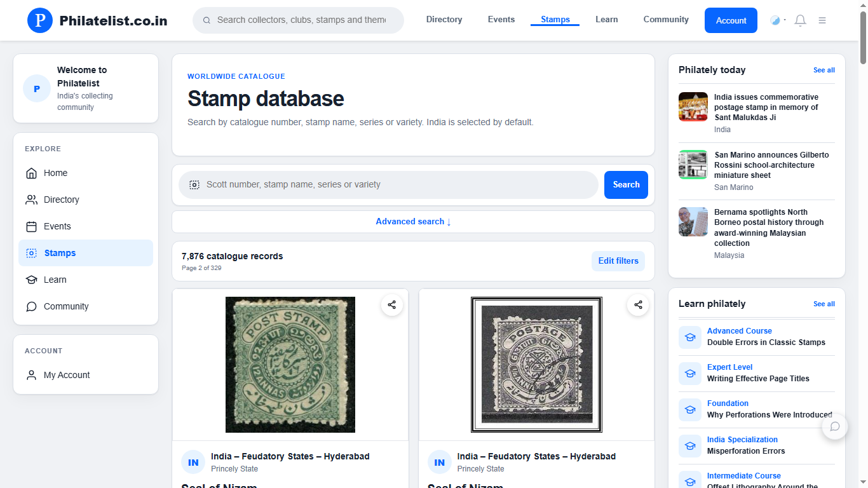Click the Community chat bubble sidebar icon
The width and height of the screenshot is (868, 488).
click(31, 306)
